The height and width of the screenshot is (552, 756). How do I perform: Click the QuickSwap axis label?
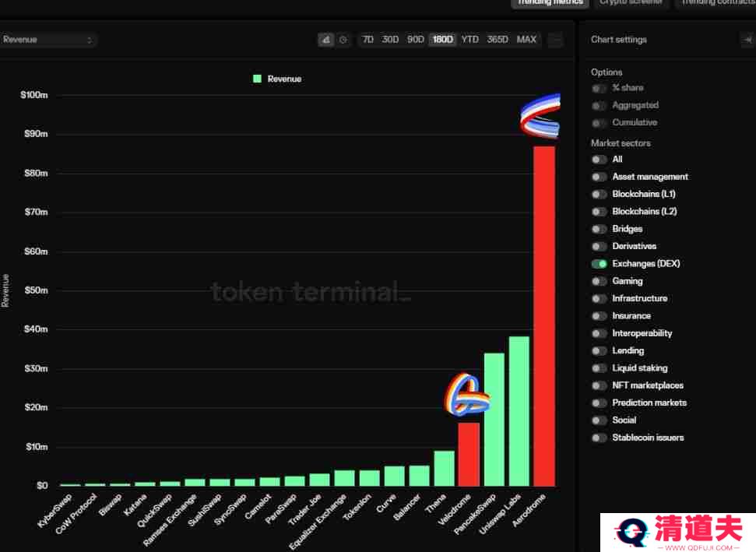pos(154,511)
